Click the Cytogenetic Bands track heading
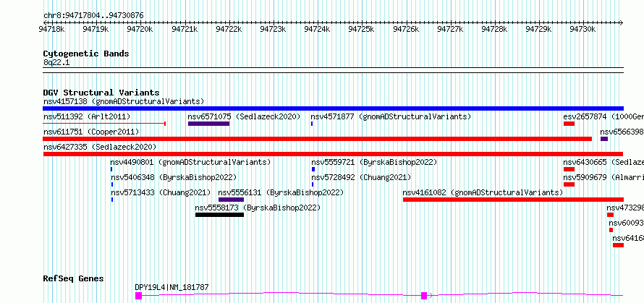This screenshot has height=303, width=644. (x=86, y=54)
